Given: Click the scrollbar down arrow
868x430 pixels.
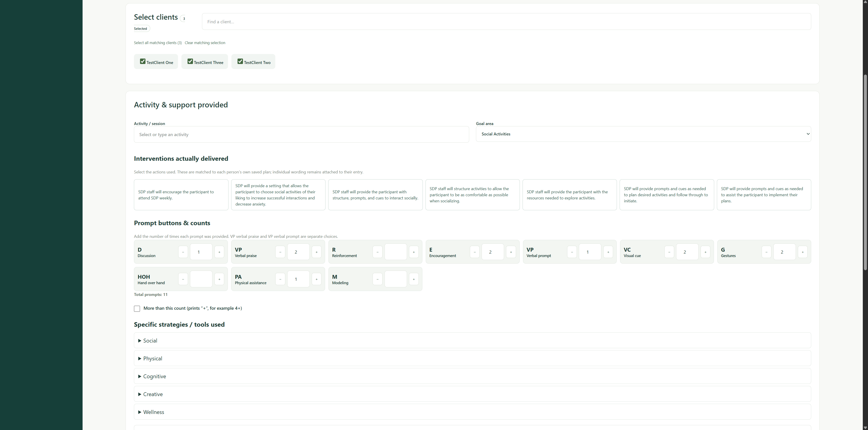Looking at the screenshot, I should tap(865, 428).
